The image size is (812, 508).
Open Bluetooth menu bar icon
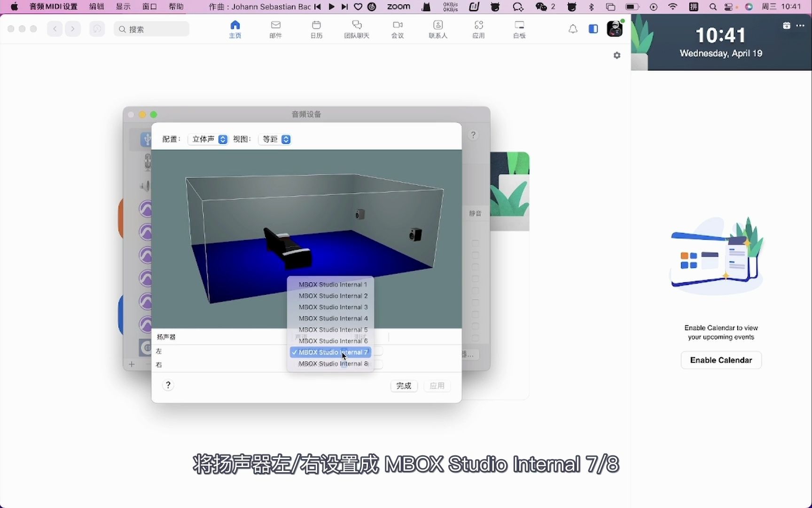tap(591, 7)
